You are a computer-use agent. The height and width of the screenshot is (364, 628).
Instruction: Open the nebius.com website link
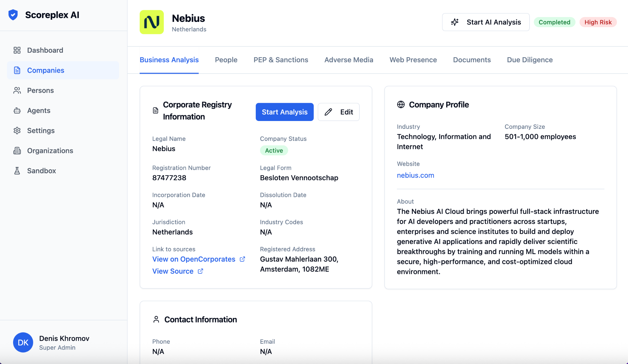click(415, 175)
